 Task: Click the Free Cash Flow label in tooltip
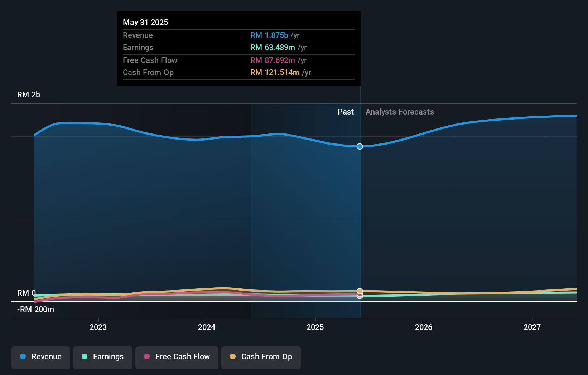pos(150,60)
